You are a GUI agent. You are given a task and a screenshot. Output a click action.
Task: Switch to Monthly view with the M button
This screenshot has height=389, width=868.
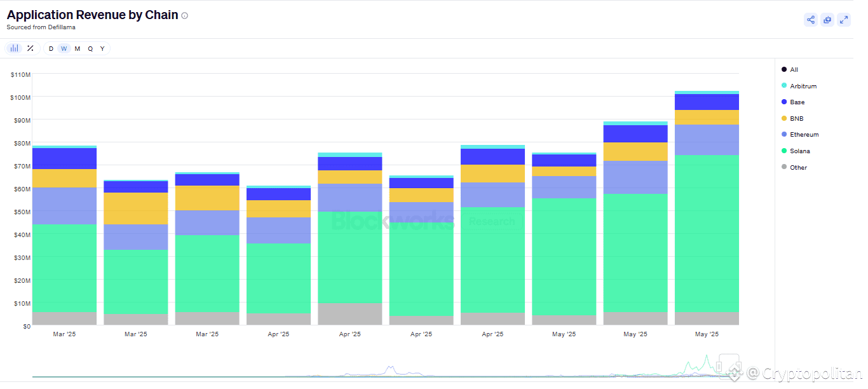77,48
